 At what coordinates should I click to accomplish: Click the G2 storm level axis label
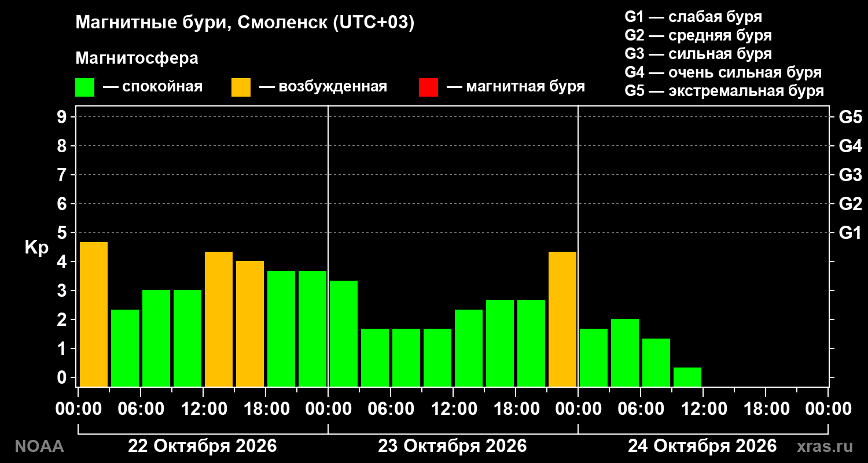[850, 204]
